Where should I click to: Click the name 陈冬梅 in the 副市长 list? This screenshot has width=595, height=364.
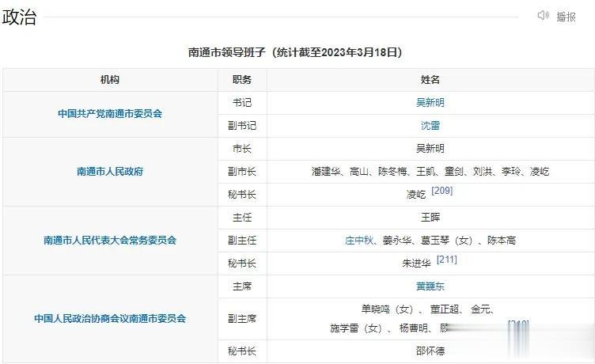click(392, 172)
